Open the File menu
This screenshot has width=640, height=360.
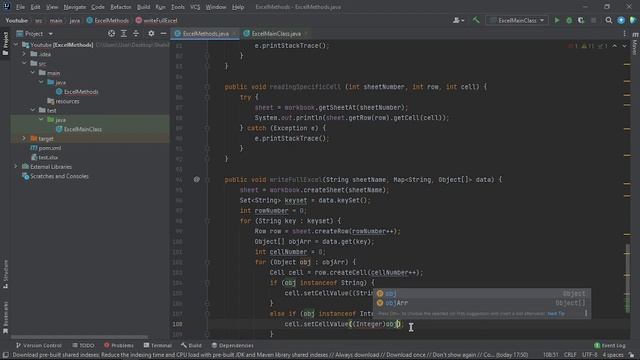point(20,7)
